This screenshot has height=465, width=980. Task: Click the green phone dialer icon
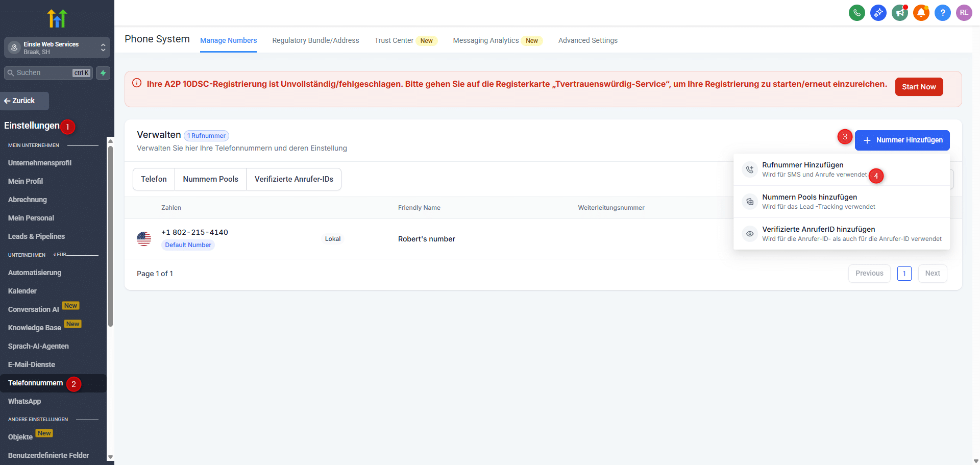857,13
